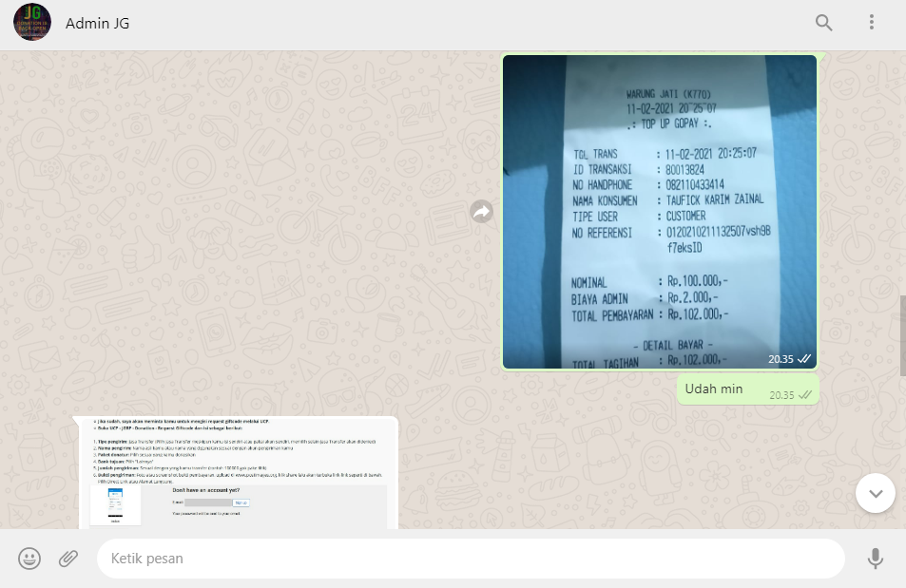
Task: Focus the 'Ketik pesan' message field
Action: (x=471, y=559)
